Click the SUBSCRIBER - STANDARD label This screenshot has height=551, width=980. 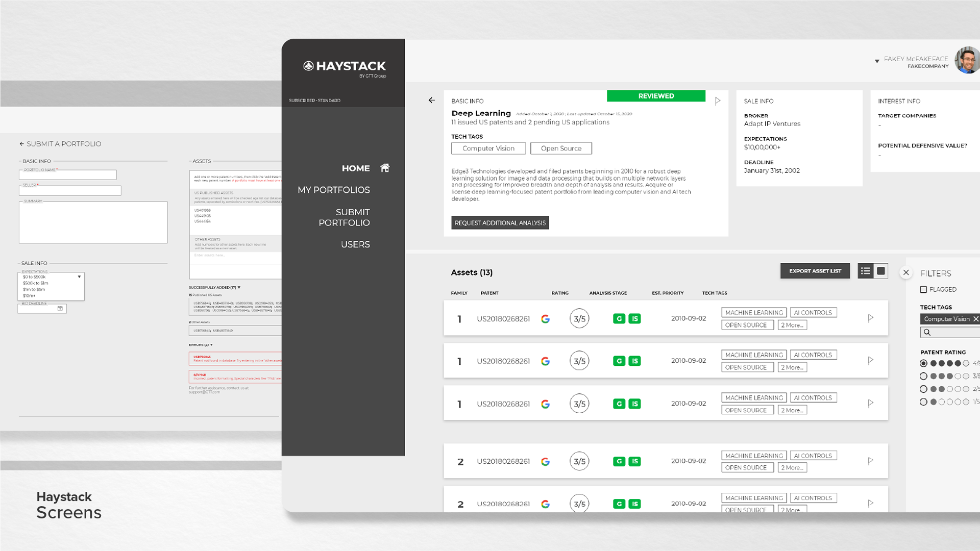(x=314, y=101)
